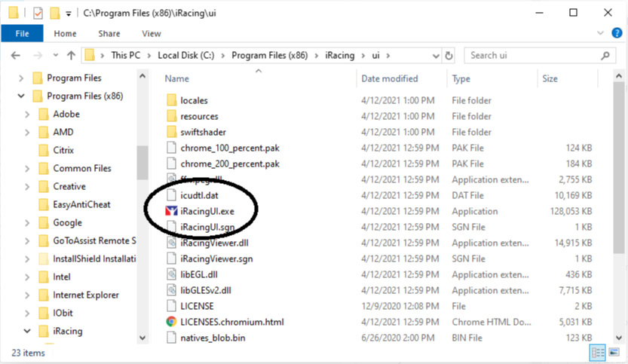Image resolution: width=628 pixels, height=364 pixels.
Task: Click the search magnifier icon
Action: (x=605, y=55)
